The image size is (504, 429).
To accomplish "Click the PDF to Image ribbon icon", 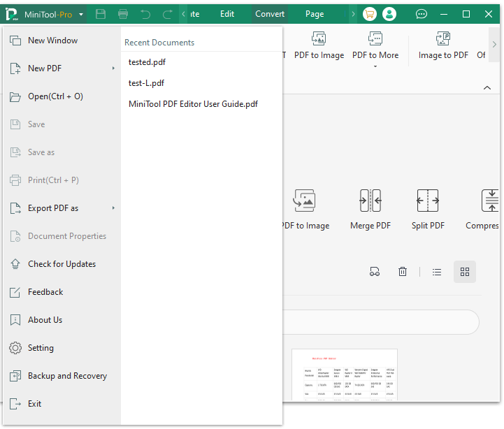I will click(x=319, y=38).
